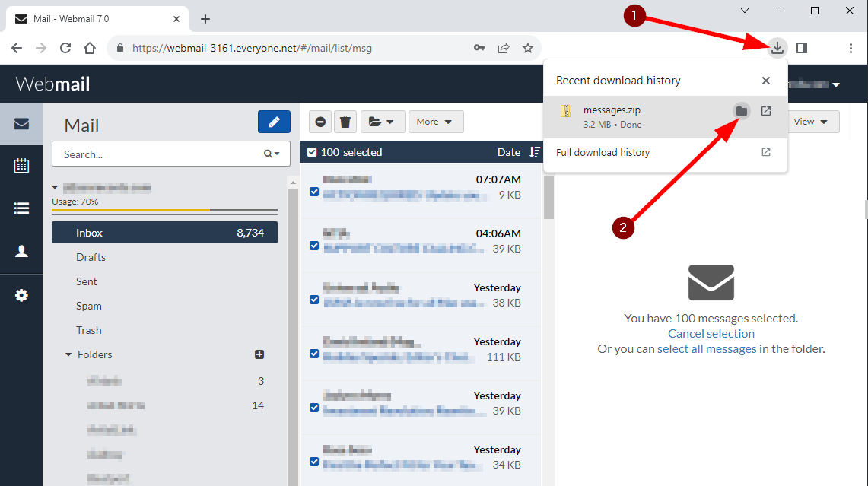
Task: Select the Inbox folder
Action: (164, 233)
